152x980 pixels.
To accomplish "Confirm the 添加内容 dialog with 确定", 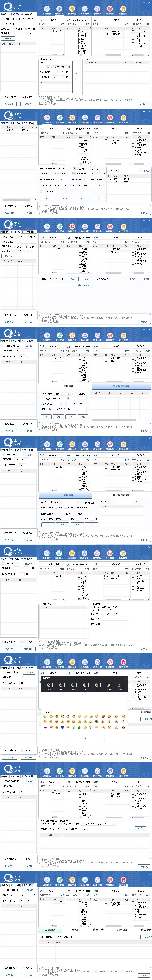I will click(84, 738).
